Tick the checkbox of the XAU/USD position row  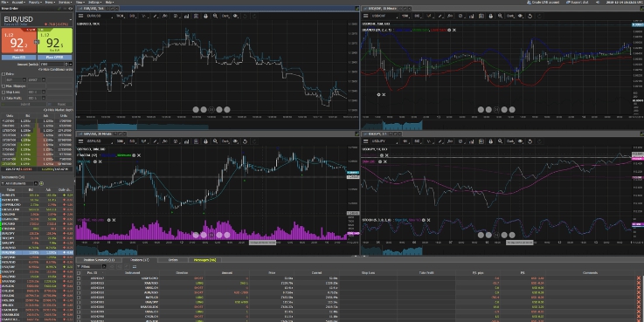click(79, 283)
